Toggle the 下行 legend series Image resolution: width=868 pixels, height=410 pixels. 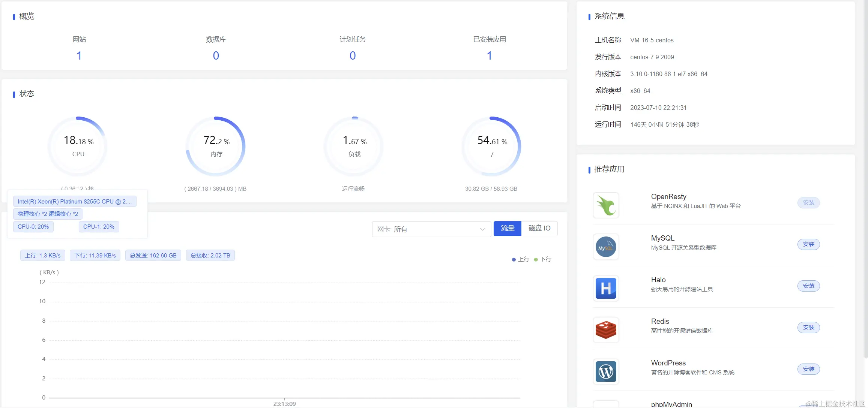pyautogui.click(x=542, y=259)
